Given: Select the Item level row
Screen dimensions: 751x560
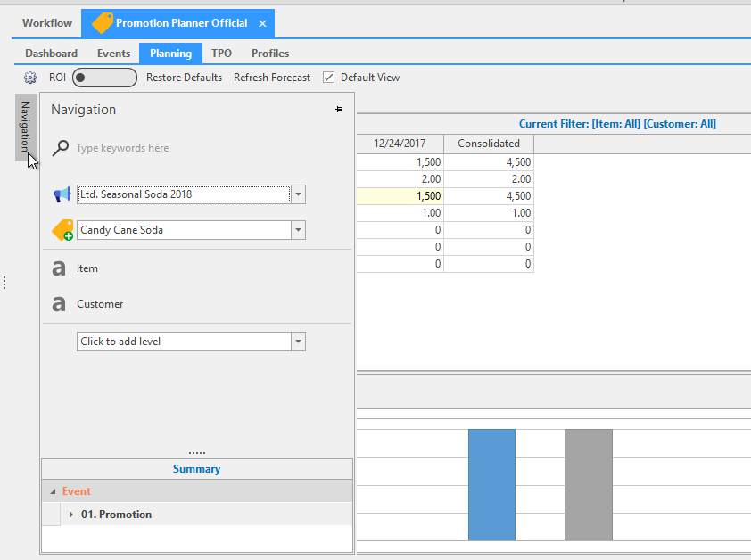Looking at the screenshot, I should click(x=197, y=268).
